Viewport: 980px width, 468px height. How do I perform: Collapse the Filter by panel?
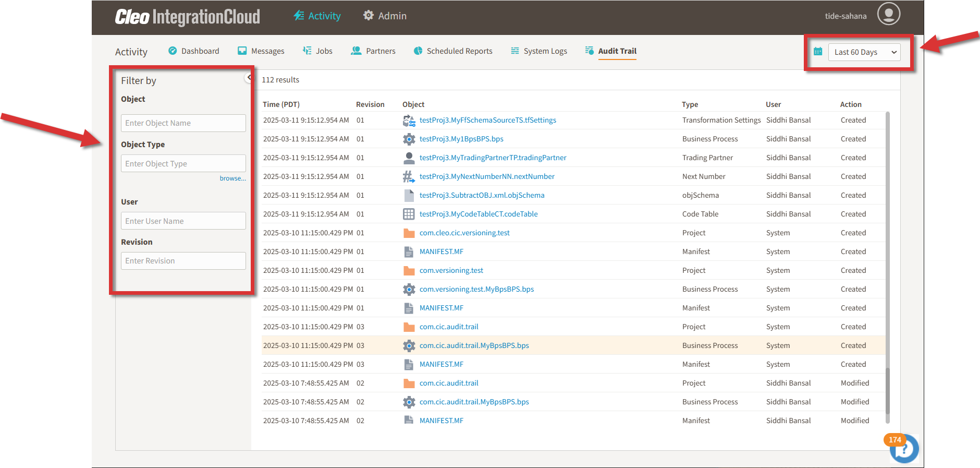coord(249,78)
